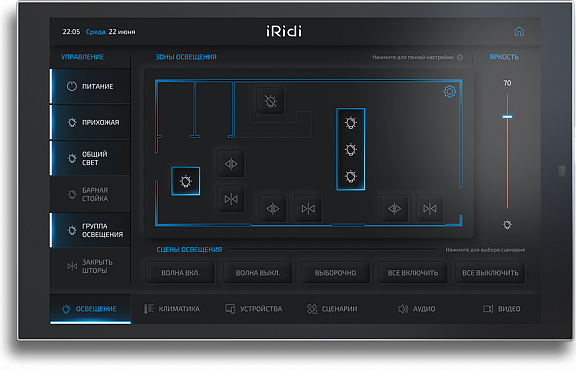The height and width of the screenshot is (370, 576).
Task: Toggle ПИТАНИЕ power switch
Action: (90, 86)
